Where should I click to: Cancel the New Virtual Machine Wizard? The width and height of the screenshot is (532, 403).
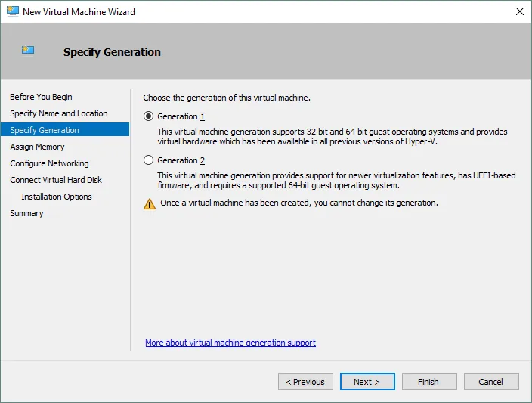coord(491,382)
